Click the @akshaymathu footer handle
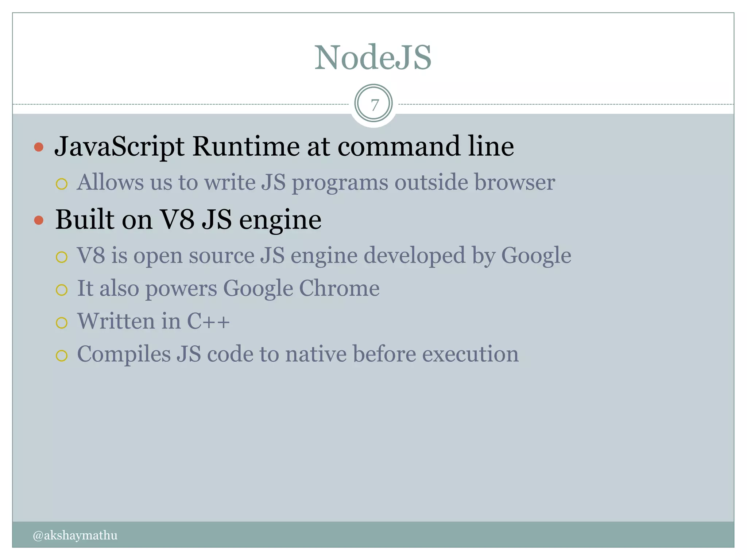747x560 pixels. coord(75,535)
